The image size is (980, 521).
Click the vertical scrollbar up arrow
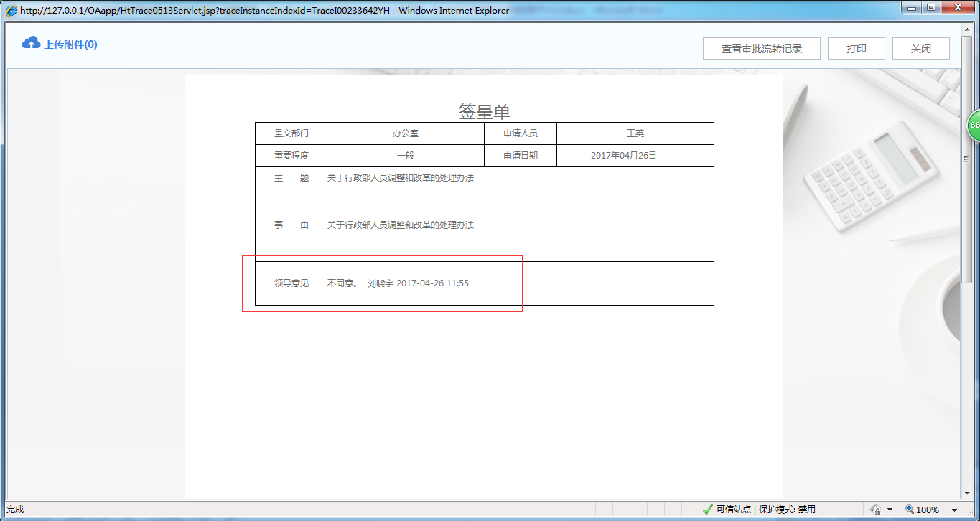(x=967, y=29)
